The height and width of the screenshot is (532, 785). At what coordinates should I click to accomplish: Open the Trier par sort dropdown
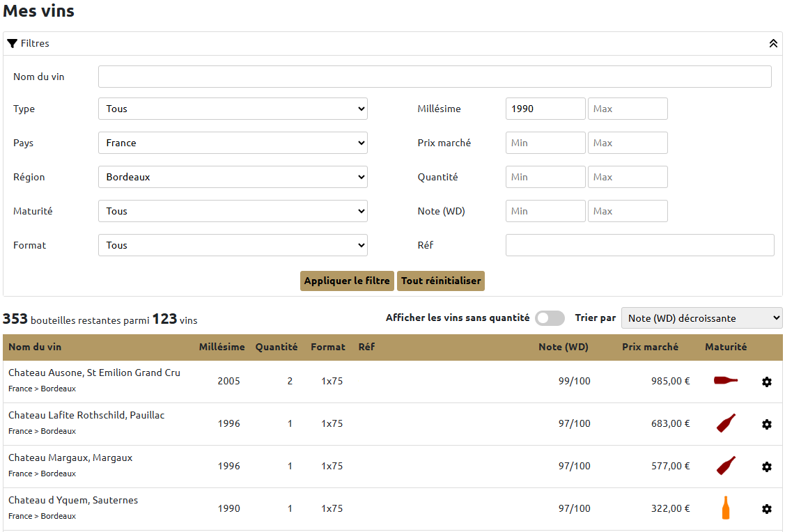click(701, 318)
